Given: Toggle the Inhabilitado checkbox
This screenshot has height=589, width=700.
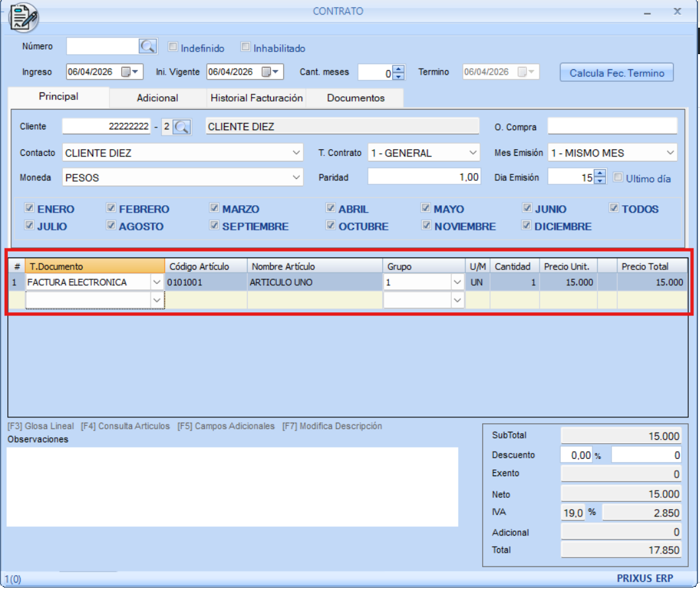Looking at the screenshot, I should [x=246, y=48].
